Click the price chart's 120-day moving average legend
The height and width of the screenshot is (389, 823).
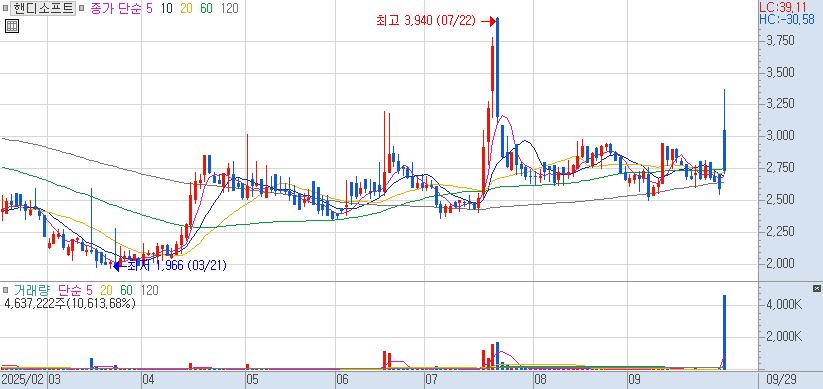click(229, 8)
